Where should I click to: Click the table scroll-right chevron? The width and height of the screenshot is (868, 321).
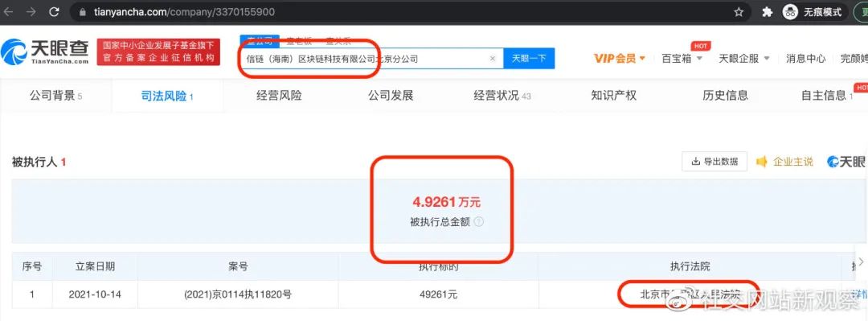(x=861, y=261)
